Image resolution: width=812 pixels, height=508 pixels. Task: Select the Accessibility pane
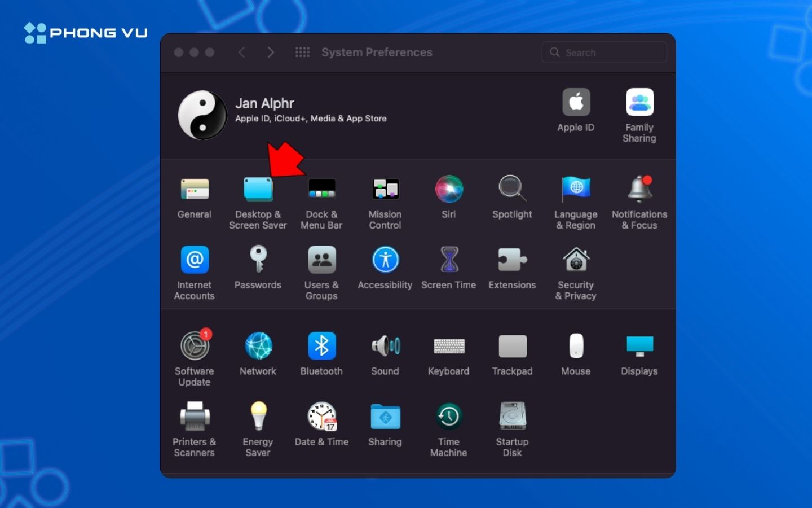385,261
